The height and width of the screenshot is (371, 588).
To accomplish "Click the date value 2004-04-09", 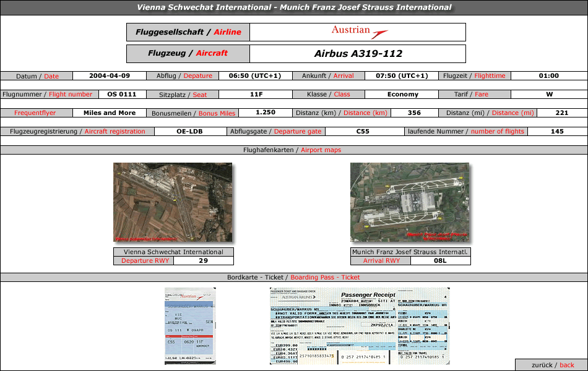I will (x=110, y=75).
